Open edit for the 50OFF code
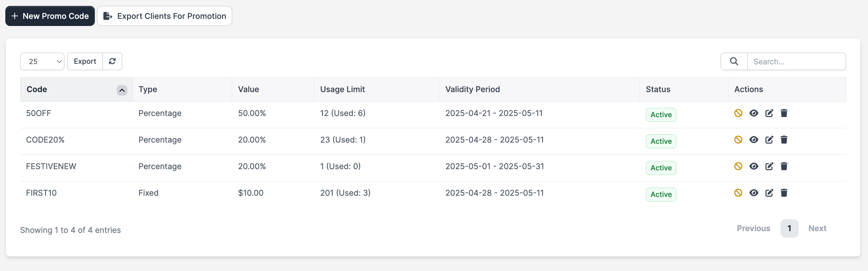This screenshot has height=271, width=868. pyautogui.click(x=769, y=113)
